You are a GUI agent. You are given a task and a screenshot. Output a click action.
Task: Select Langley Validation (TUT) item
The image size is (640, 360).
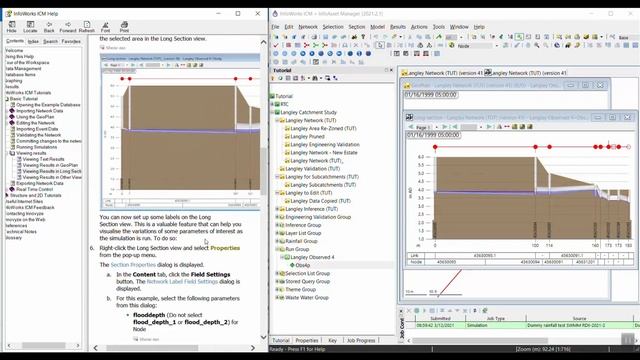click(313, 169)
